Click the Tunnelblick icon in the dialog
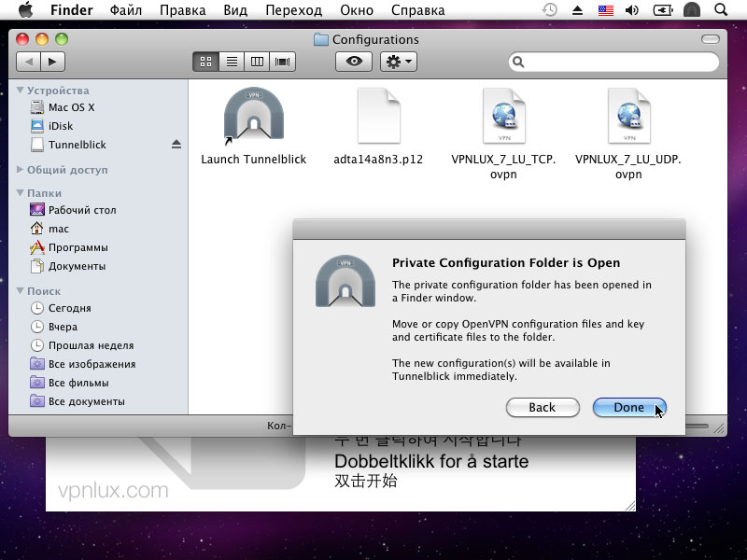This screenshot has height=560, width=747. point(345,282)
